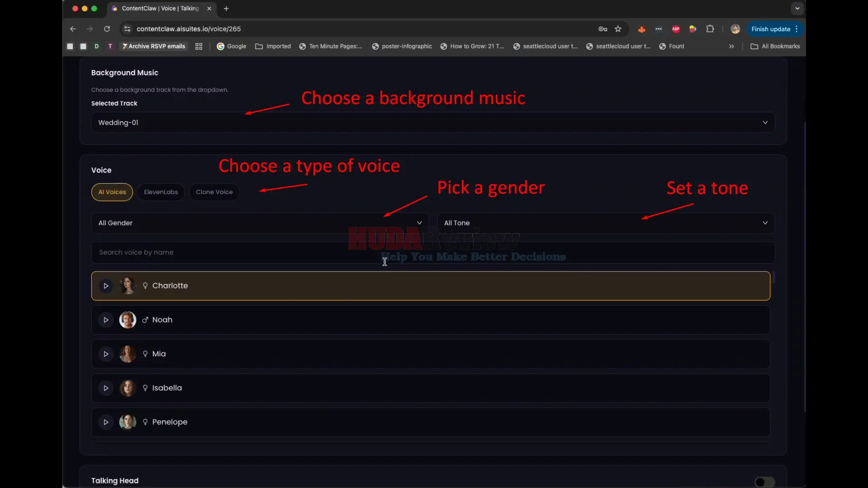Image resolution: width=868 pixels, height=488 pixels.
Task: Select the Isabella voice name
Action: (x=167, y=388)
